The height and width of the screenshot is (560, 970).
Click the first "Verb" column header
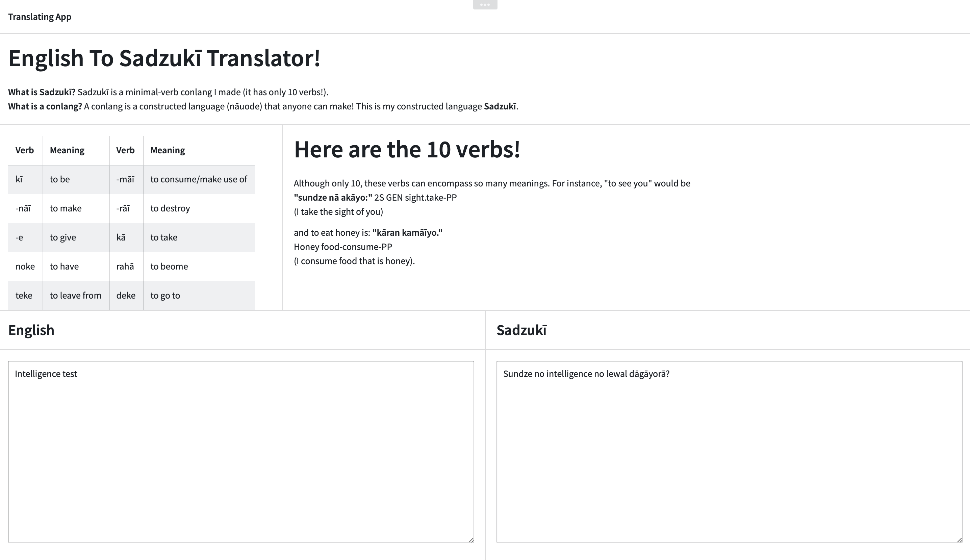pos(25,150)
